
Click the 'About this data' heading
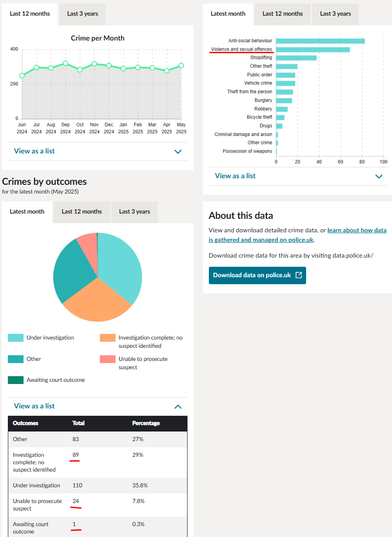click(241, 216)
